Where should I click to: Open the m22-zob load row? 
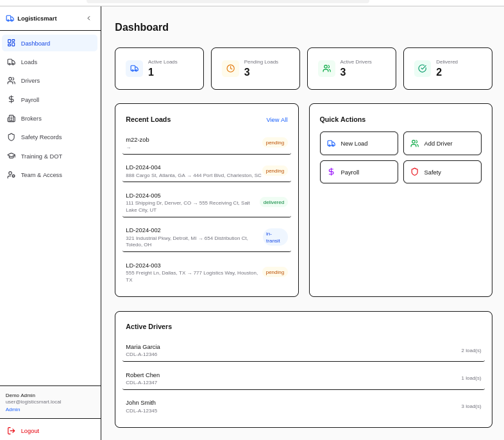pos(206,142)
